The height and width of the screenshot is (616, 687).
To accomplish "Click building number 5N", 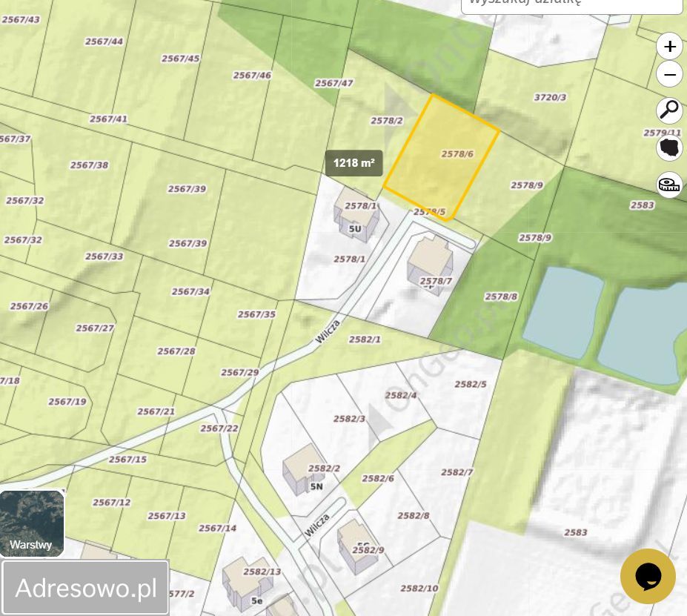I will tap(316, 486).
